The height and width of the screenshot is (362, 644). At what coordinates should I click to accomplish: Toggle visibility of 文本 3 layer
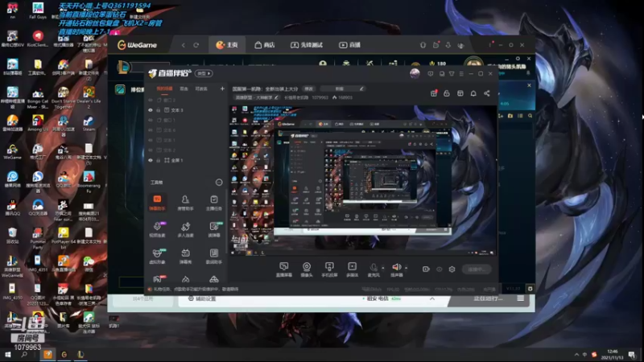[151, 110]
